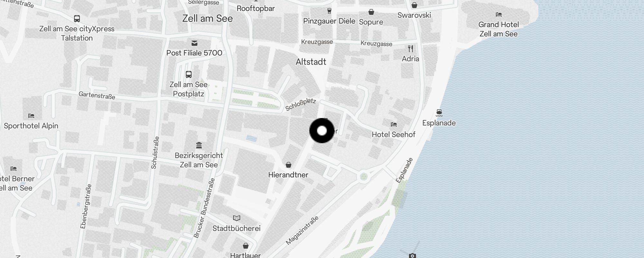
Task: Select the Grand Hotel bed icon
Action: pyautogui.click(x=498, y=15)
